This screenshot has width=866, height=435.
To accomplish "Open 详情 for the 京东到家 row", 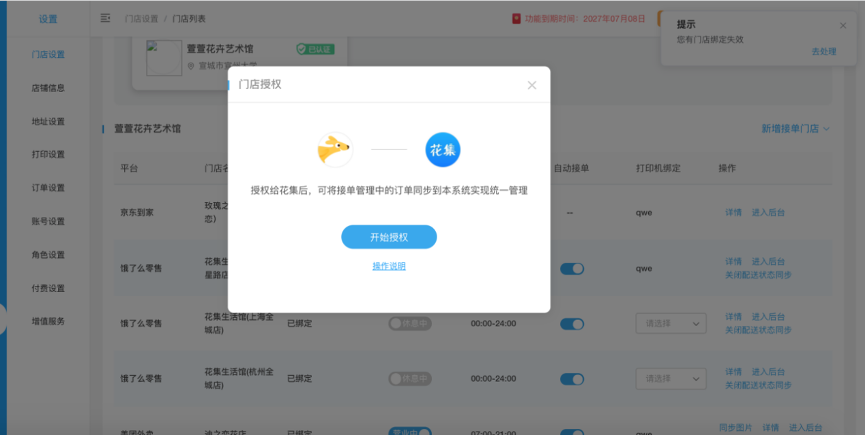I will click(x=733, y=213).
